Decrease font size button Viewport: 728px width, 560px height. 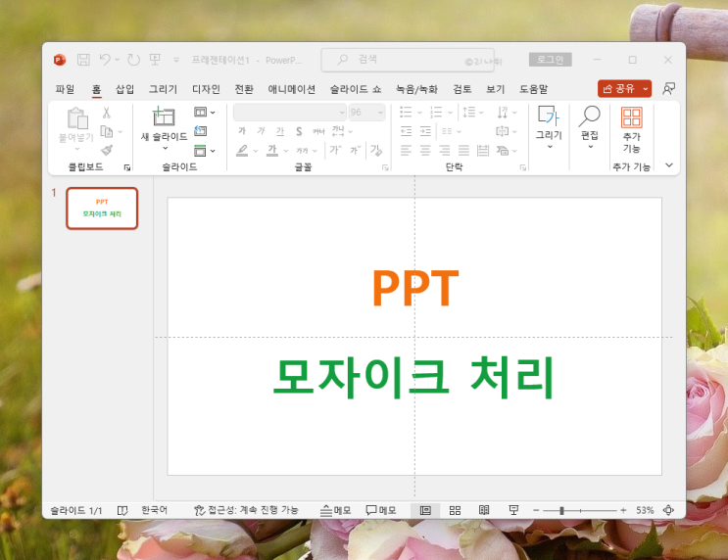tap(355, 150)
